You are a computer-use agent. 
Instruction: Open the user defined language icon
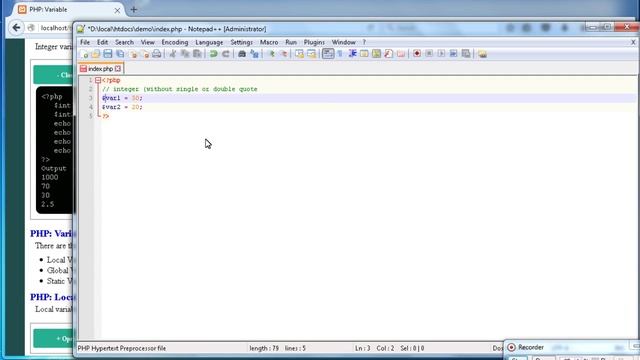(364, 54)
